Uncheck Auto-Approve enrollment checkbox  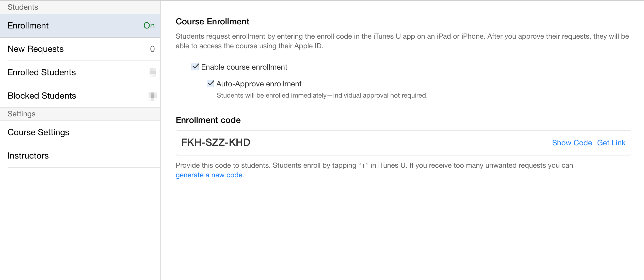coord(210,84)
